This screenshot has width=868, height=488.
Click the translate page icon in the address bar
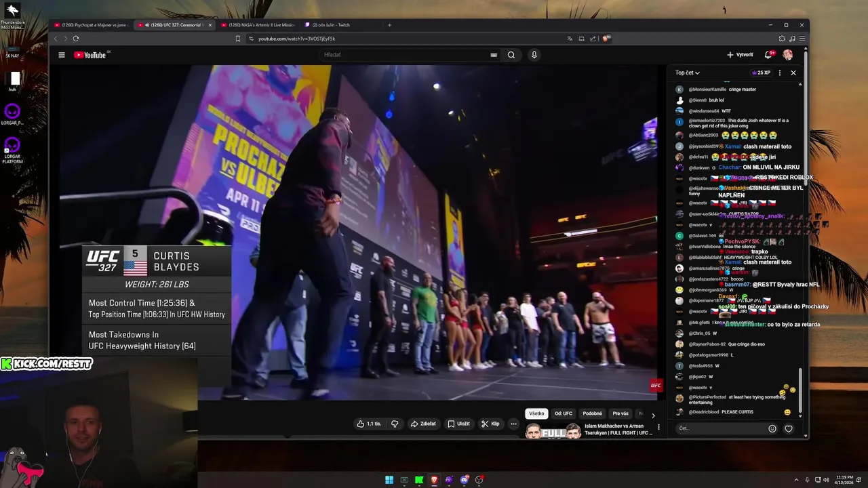coord(570,39)
